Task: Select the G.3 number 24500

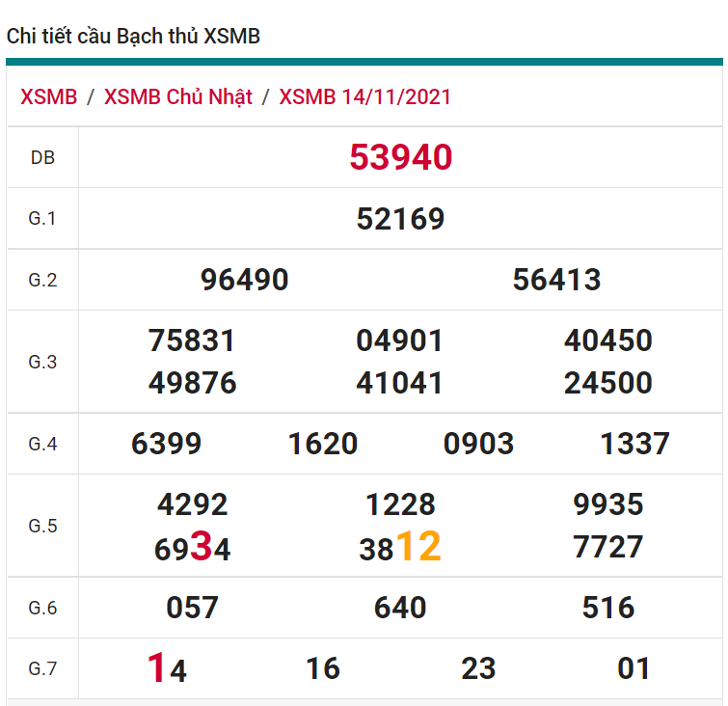Action: (x=607, y=383)
